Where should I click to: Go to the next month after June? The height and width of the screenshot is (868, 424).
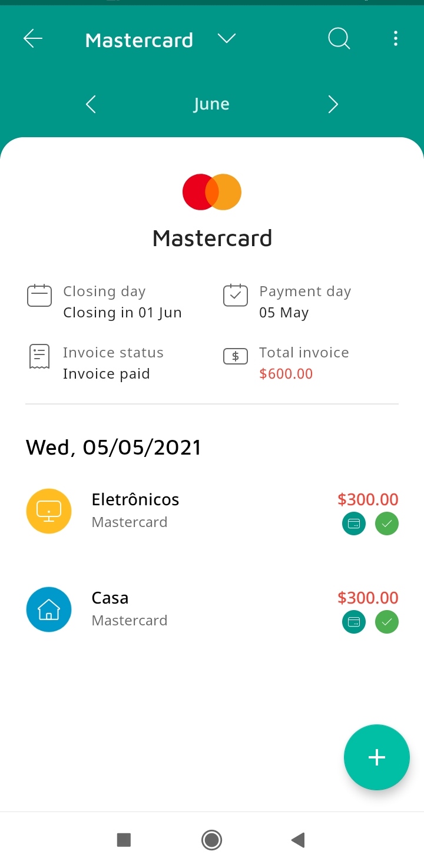(333, 105)
